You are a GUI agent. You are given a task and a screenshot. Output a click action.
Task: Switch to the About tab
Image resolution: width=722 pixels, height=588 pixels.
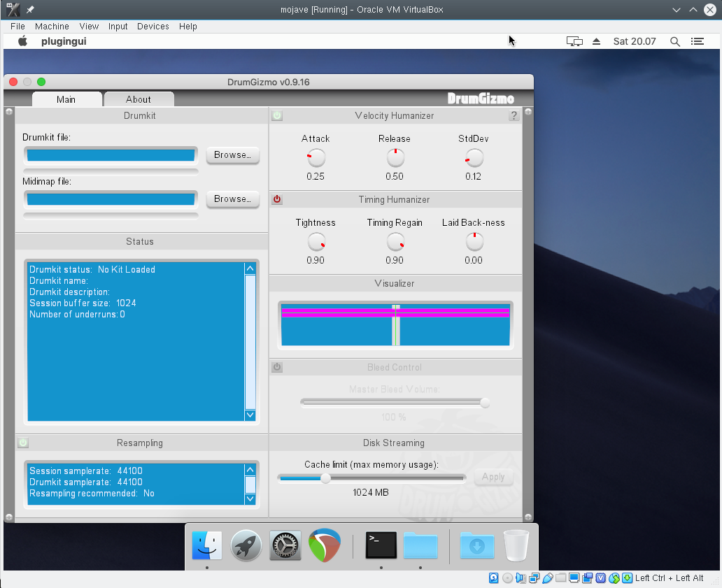pos(139,99)
